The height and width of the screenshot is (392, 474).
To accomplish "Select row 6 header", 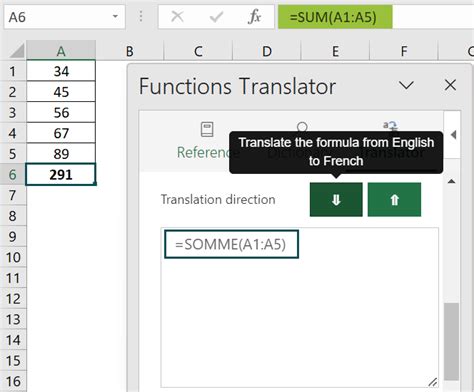I will (x=13, y=174).
